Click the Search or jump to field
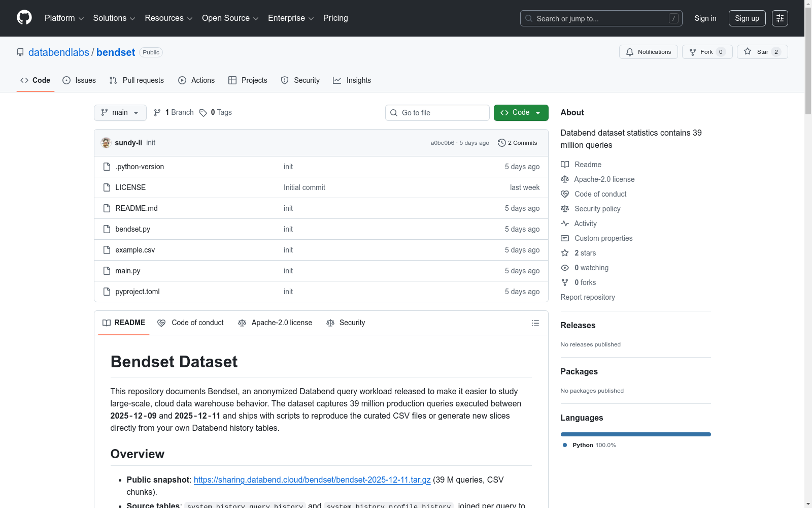The height and width of the screenshot is (508, 812). 601,18
